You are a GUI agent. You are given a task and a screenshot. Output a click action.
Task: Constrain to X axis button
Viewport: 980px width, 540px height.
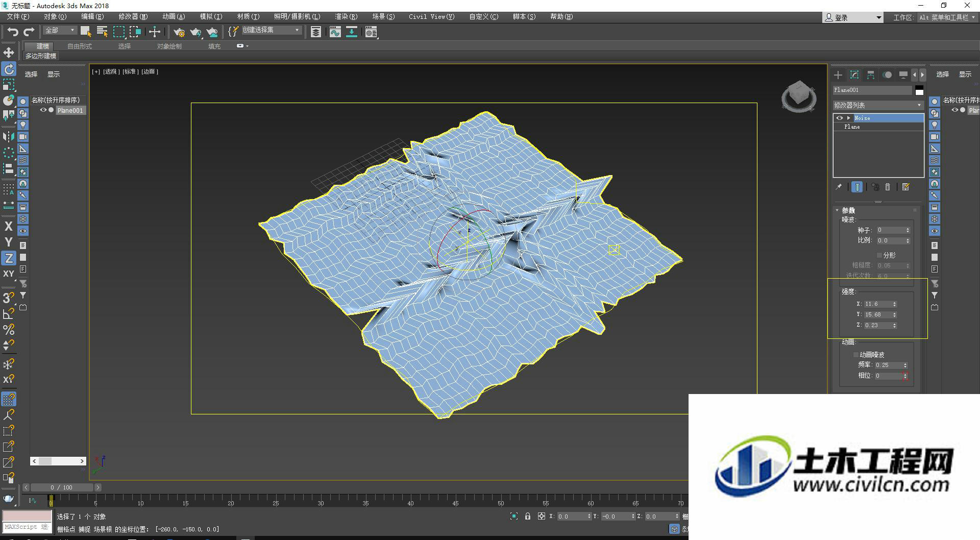[x=9, y=226]
